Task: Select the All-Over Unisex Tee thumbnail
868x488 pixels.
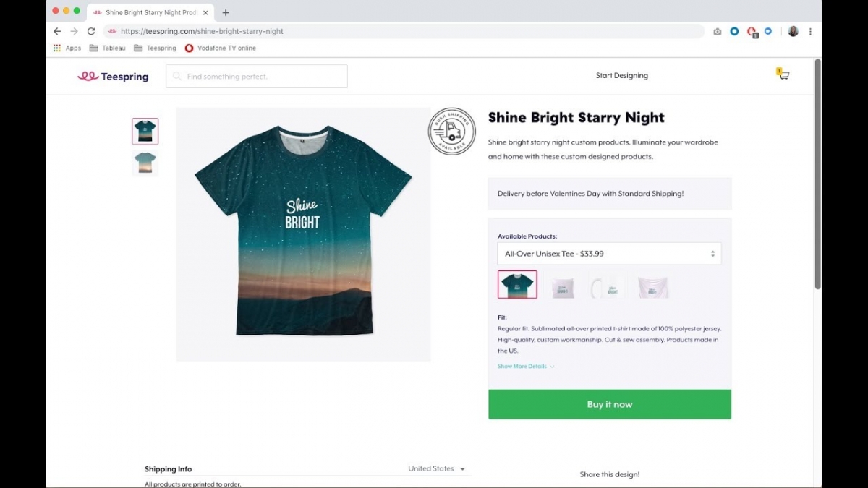Action: tap(517, 284)
